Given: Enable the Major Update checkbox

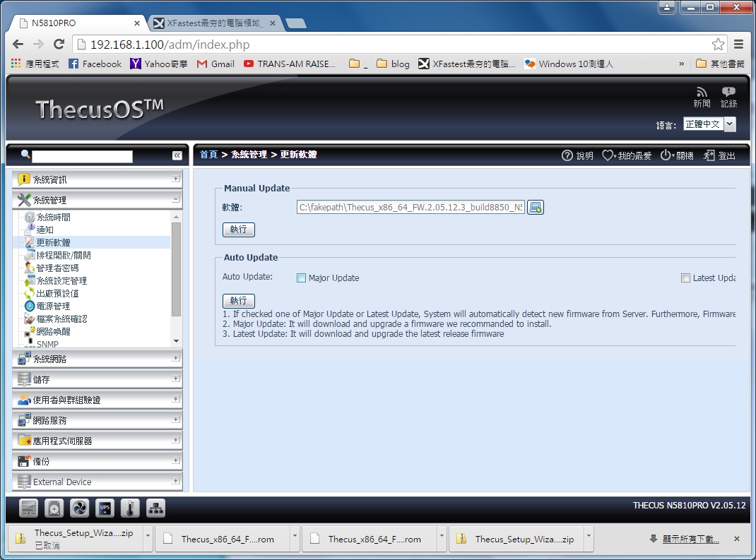Looking at the screenshot, I should coord(301,278).
